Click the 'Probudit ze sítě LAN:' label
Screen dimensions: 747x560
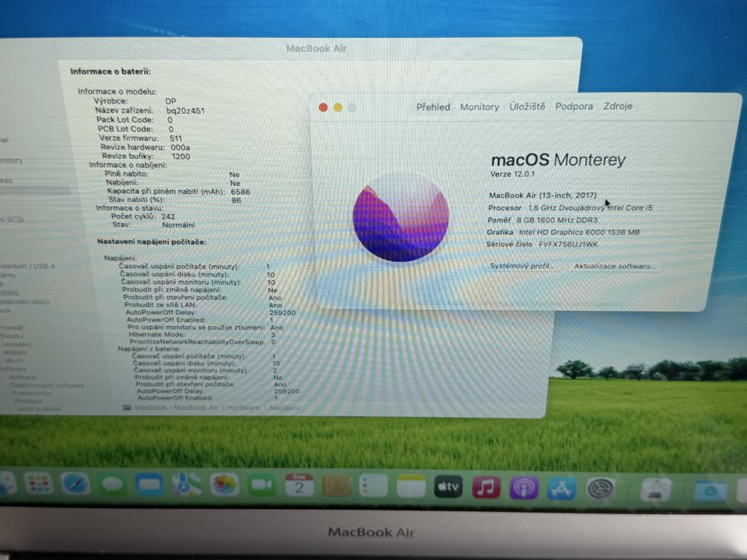[160, 305]
